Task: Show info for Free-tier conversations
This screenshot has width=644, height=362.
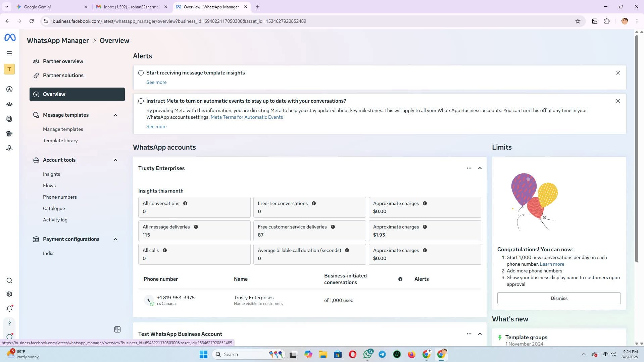Action: pyautogui.click(x=314, y=203)
